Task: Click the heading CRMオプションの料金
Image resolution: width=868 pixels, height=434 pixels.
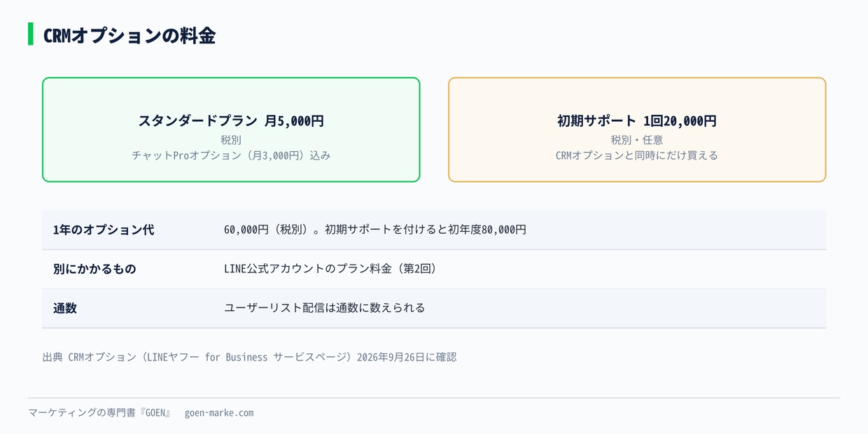Action: click(x=129, y=35)
